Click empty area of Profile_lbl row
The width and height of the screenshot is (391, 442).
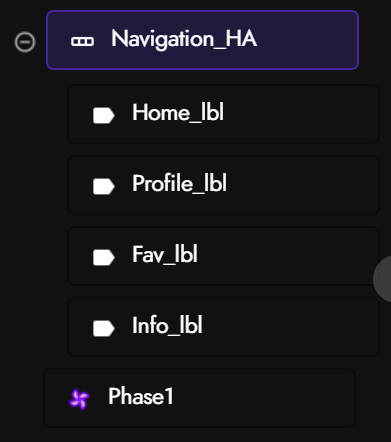300,185
